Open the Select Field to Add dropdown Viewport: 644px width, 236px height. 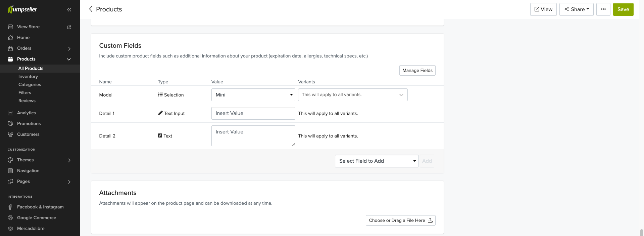376,161
